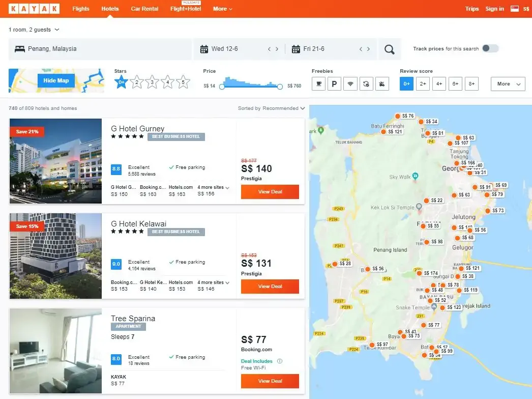Filter by free airport shuttle icon
Viewport: 532px width, 399px height.
coord(382,84)
